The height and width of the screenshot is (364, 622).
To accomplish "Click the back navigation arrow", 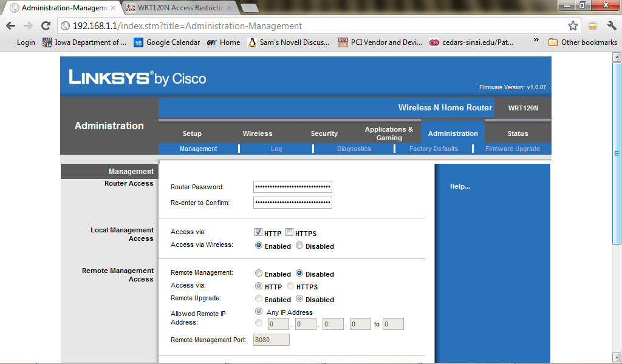I will click(x=10, y=27).
